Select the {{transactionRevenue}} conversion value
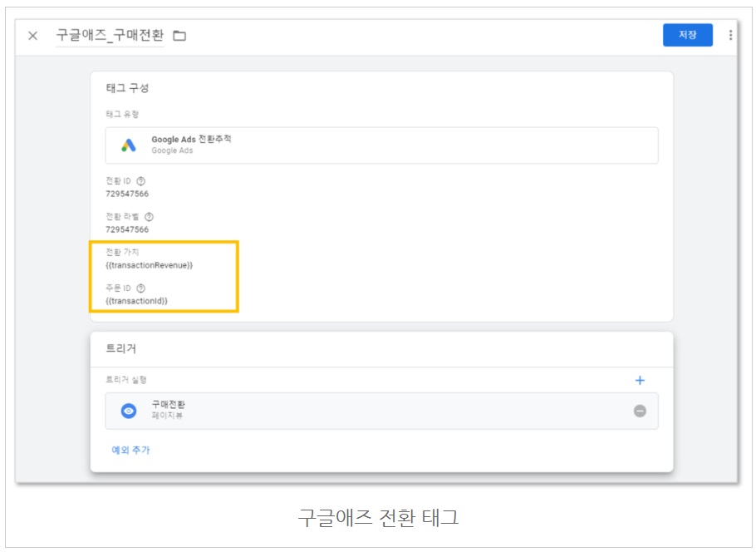The image size is (756, 552). coord(149,265)
